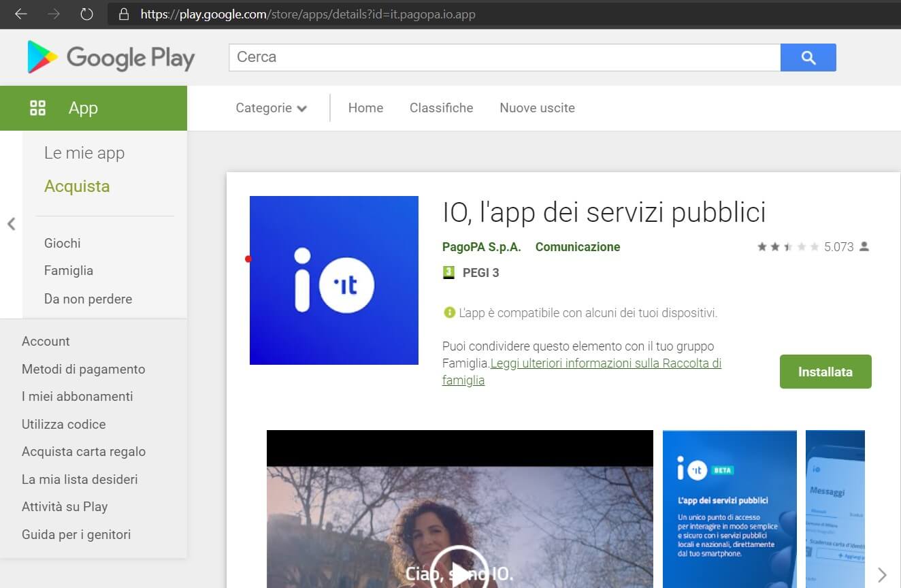Collapse the left sidebar with chevron
Viewport: 901px width, 588px height.
(x=11, y=224)
